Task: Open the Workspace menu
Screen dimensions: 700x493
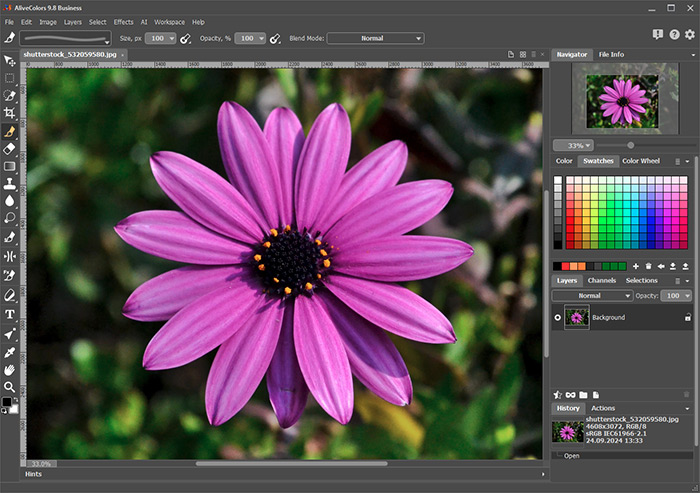Action: tap(169, 22)
